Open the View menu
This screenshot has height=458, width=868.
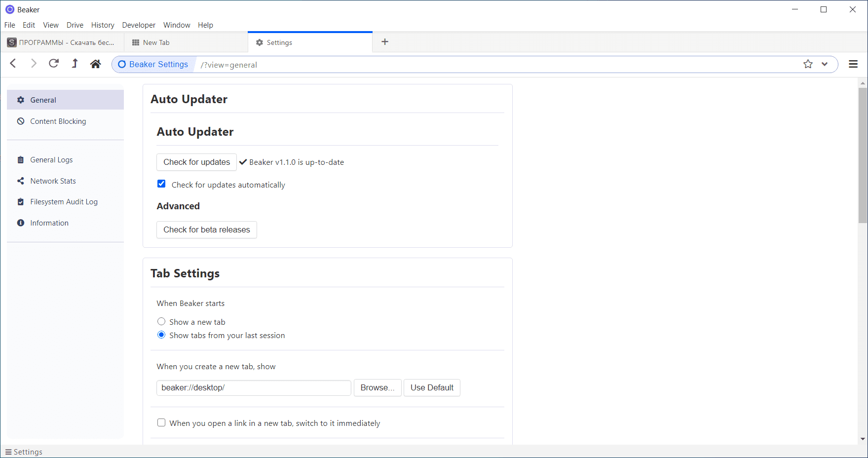(51, 25)
